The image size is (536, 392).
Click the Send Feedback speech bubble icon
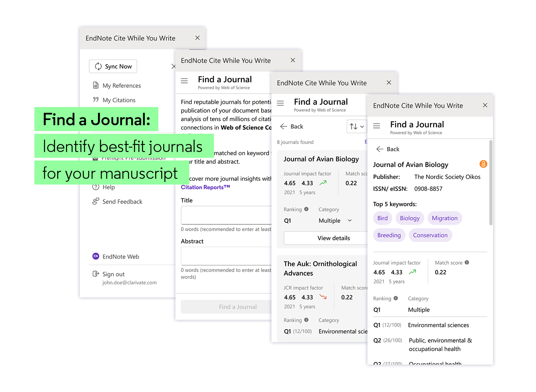[x=96, y=201]
